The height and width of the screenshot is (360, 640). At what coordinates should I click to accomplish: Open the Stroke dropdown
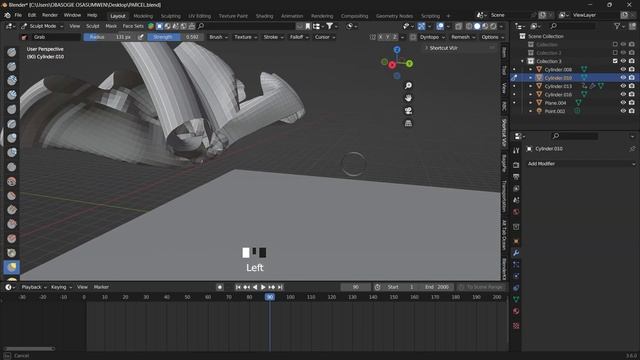tap(273, 37)
